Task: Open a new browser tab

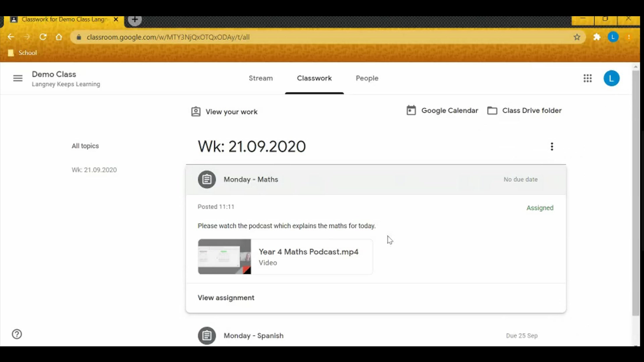Action: 135,20
